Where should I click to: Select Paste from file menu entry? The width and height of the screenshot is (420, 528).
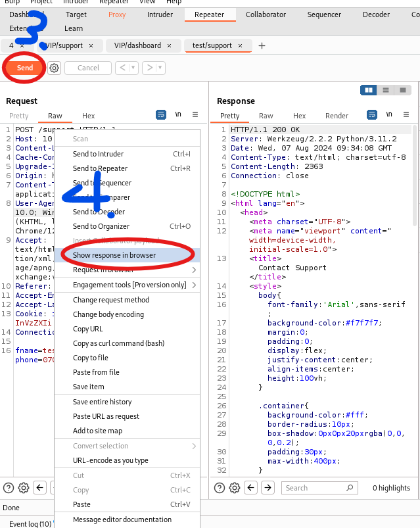(x=128, y=372)
